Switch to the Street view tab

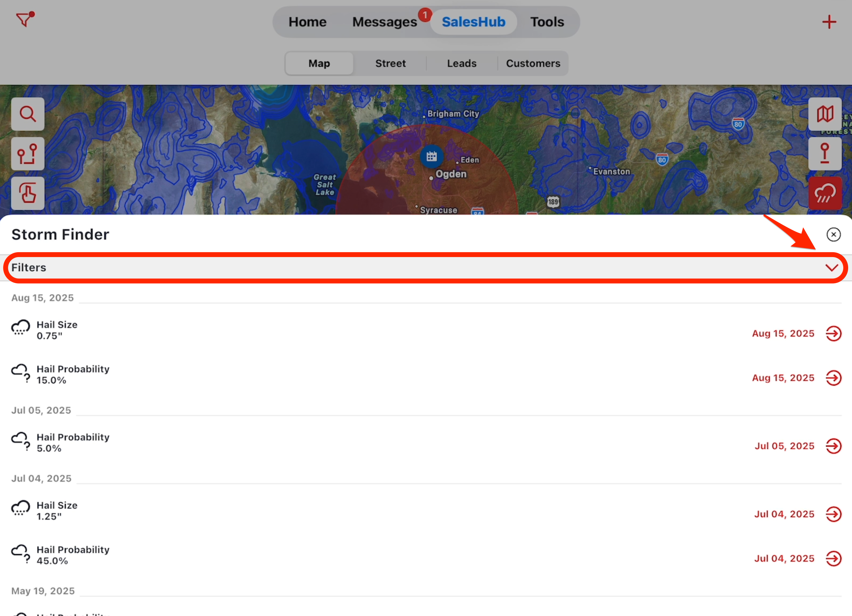[x=390, y=63]
